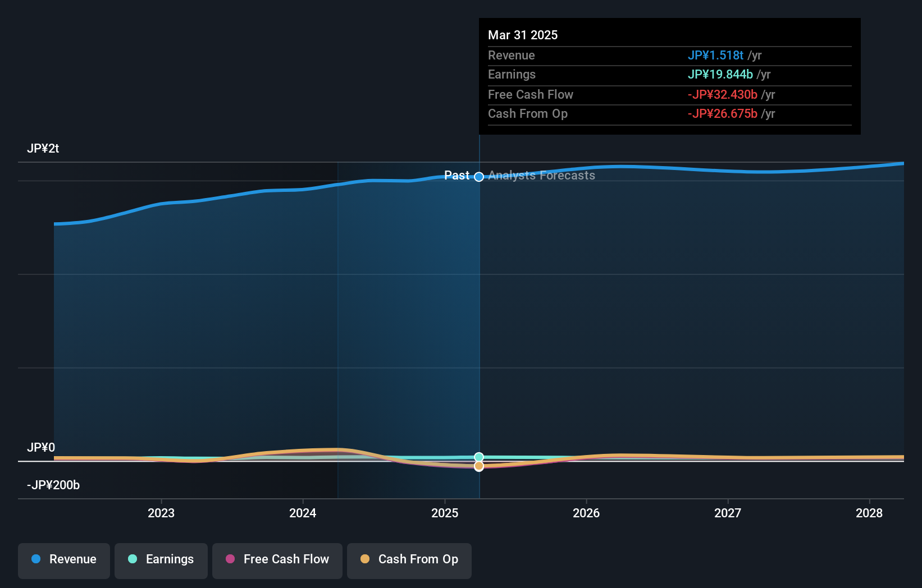Screen dimensions: 922x588
Task: Click the cash from op value -JP¥26.675b
Action: 723,114
